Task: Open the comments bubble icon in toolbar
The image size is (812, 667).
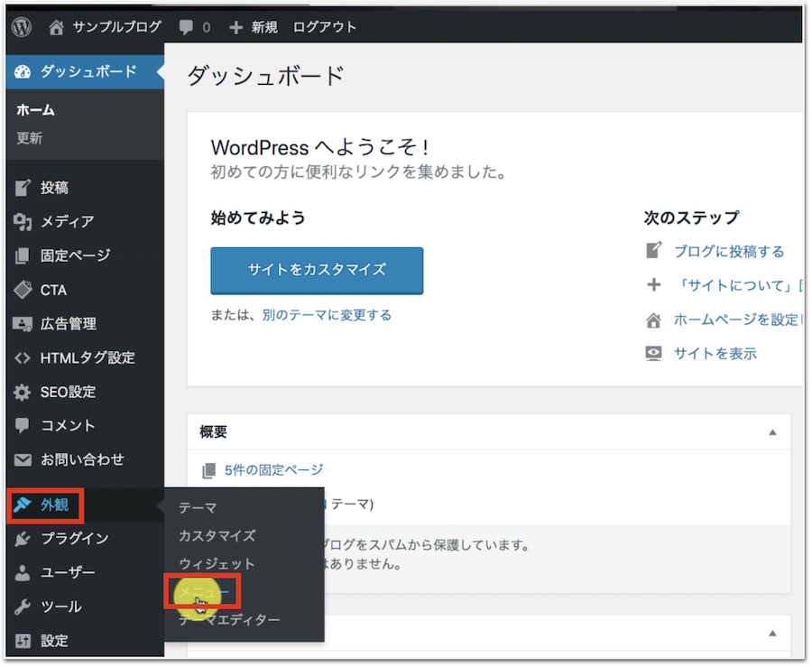Action: [187, 27]
